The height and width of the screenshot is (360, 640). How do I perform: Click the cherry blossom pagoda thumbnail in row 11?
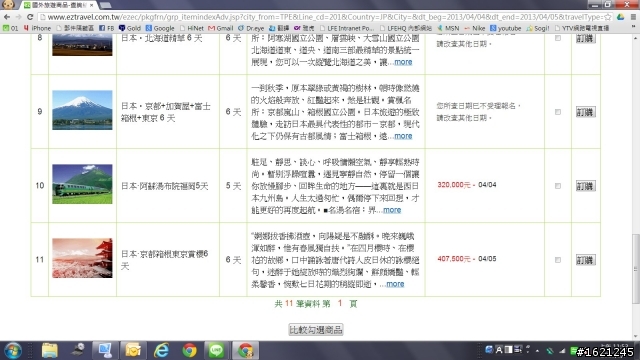(x=82, y=258)
